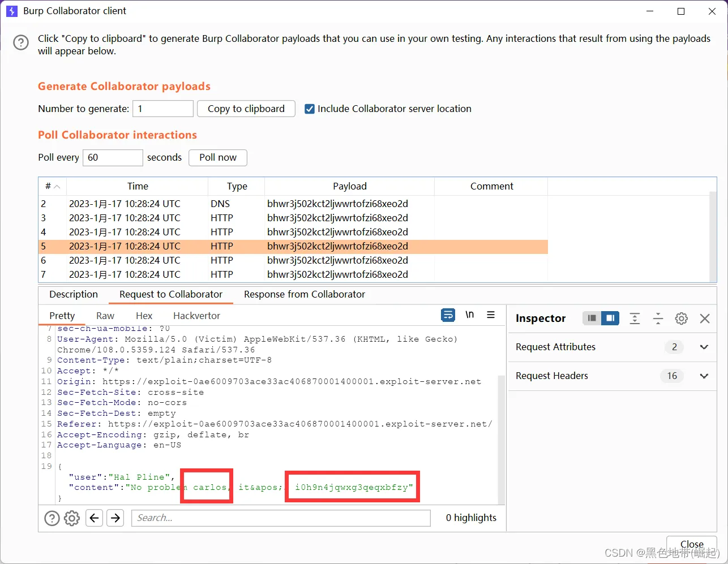
Task: Open the Response from Collaborator tab
Action: [x=305, y=295]
